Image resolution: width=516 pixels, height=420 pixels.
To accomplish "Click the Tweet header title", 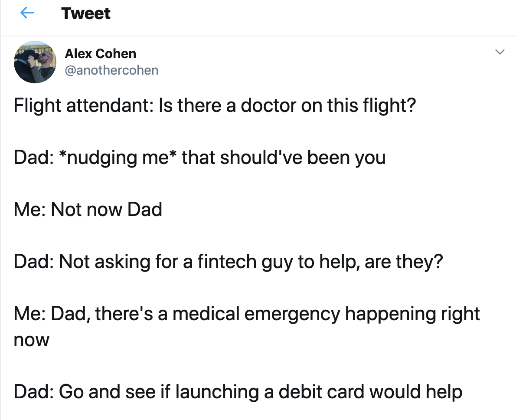I will (85, 13).
